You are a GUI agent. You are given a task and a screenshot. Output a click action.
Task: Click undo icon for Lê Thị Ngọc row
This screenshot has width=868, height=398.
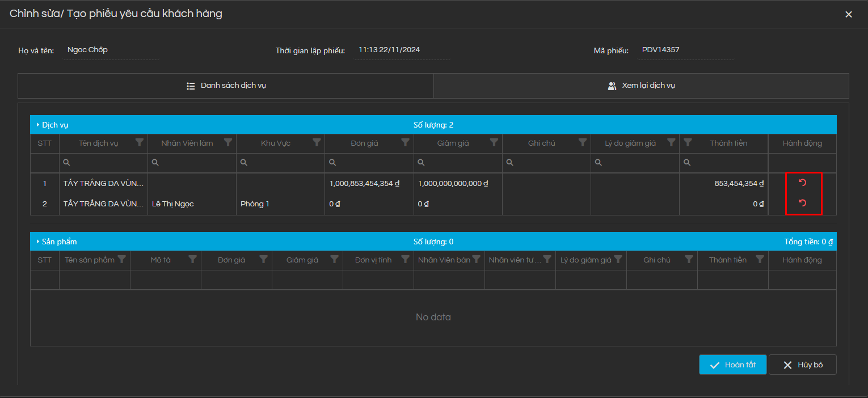point(802,203)
